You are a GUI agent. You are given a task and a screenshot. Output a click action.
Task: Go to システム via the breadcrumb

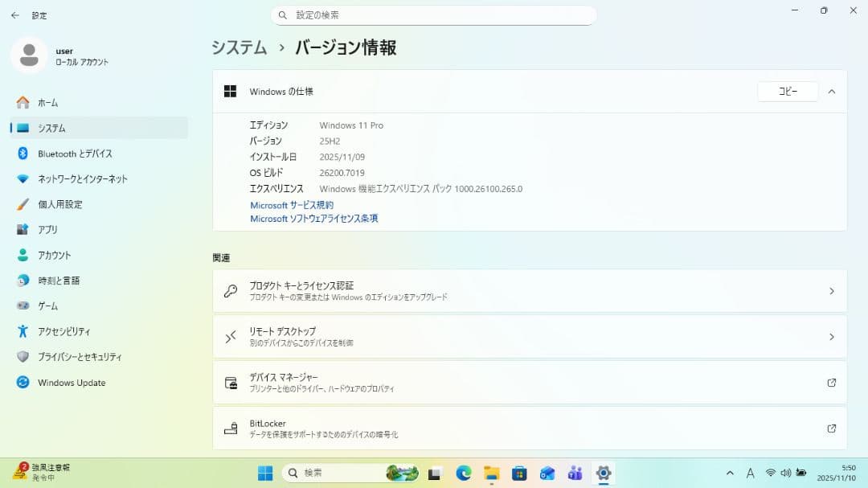(x=239, y=47)
